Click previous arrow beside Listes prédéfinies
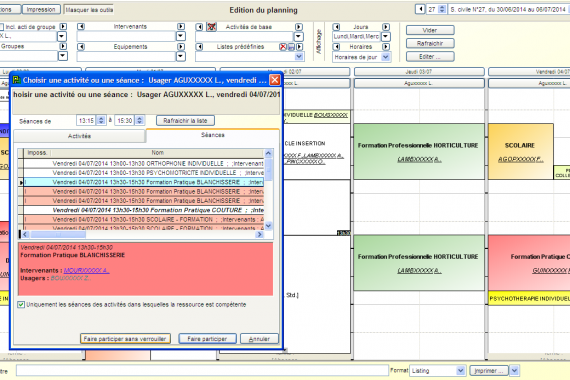 pos(199,47)
